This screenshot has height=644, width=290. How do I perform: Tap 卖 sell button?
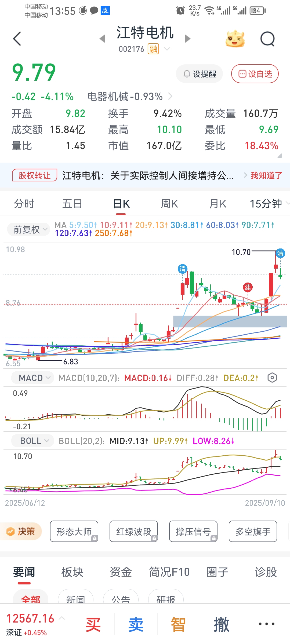pyautogui.click(x=136, y=624)
